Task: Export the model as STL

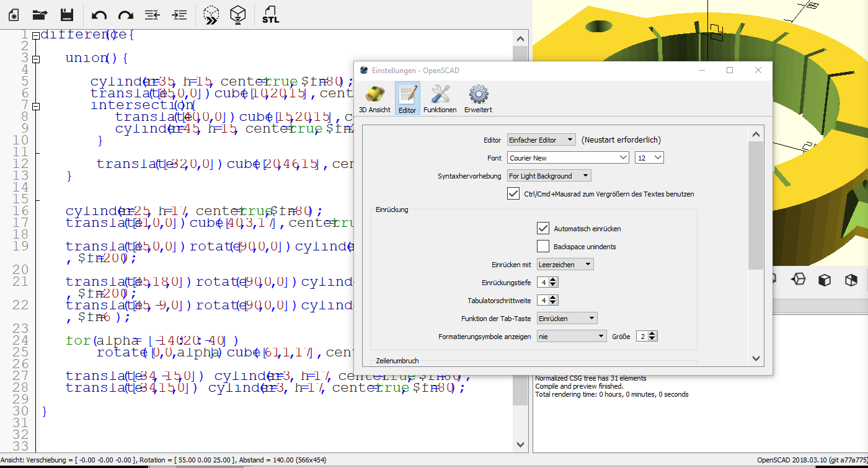Action: point(270,15)
